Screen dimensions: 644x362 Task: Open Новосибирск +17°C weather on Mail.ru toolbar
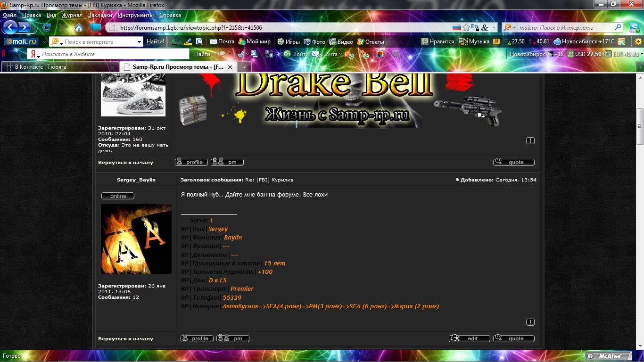(584, 41)
